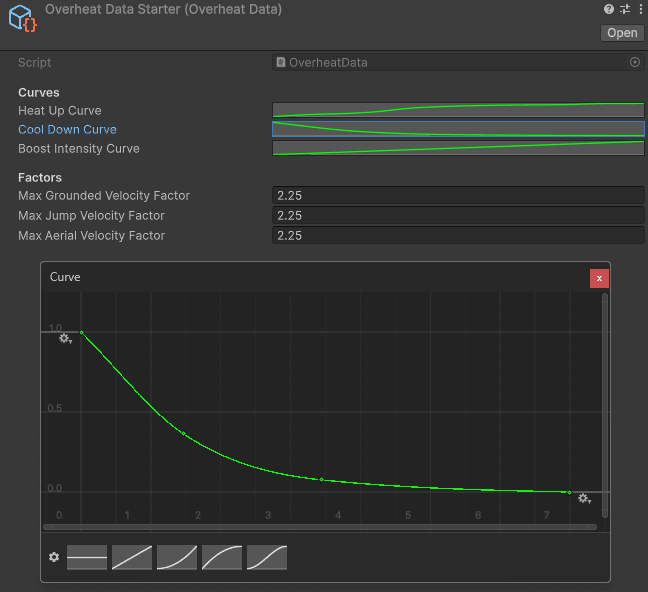Select the last keyframe near time 7.3
The image size is (648, 592).
pos(569,492)
